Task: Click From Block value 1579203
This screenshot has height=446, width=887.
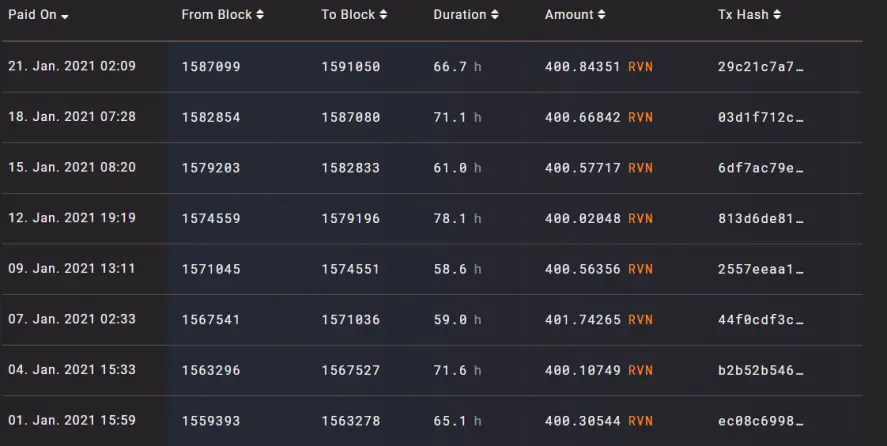Action: pyautogui.click(x=211, y=168)
